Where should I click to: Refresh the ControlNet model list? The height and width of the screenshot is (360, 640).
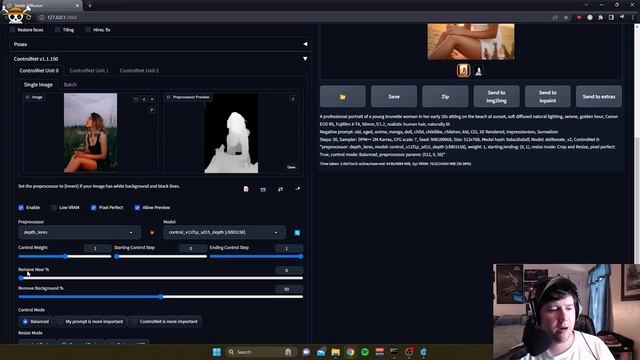coord(297,233)
